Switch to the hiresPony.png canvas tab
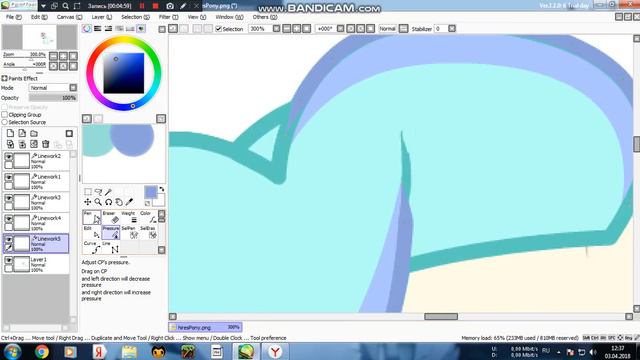640x360 pixels. tap(205, 327)
